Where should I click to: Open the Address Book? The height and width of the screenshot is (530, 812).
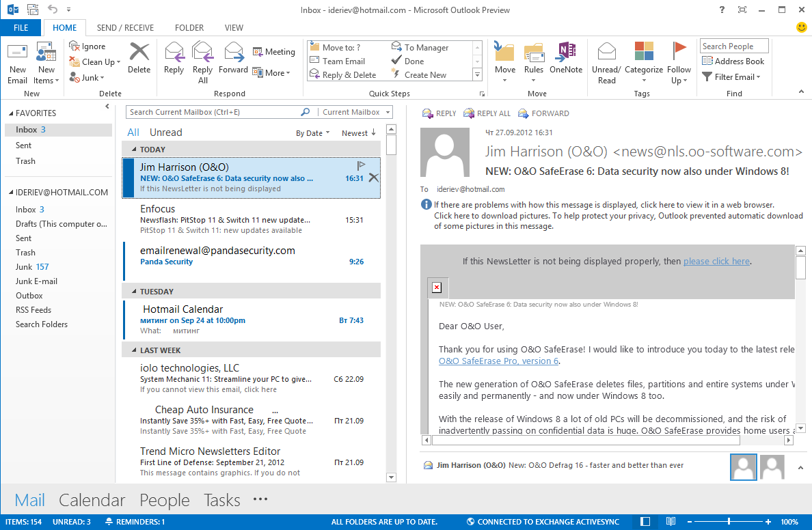733,61
